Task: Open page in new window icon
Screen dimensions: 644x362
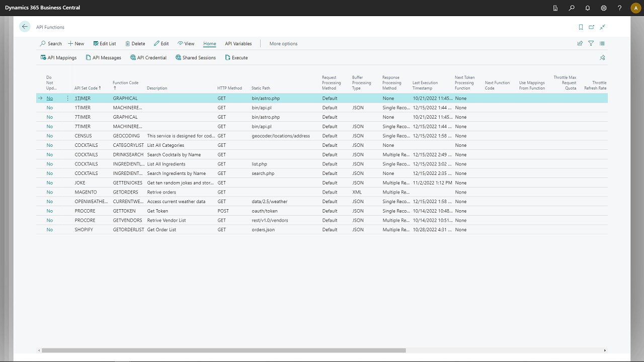Action: tap(592, 27)
